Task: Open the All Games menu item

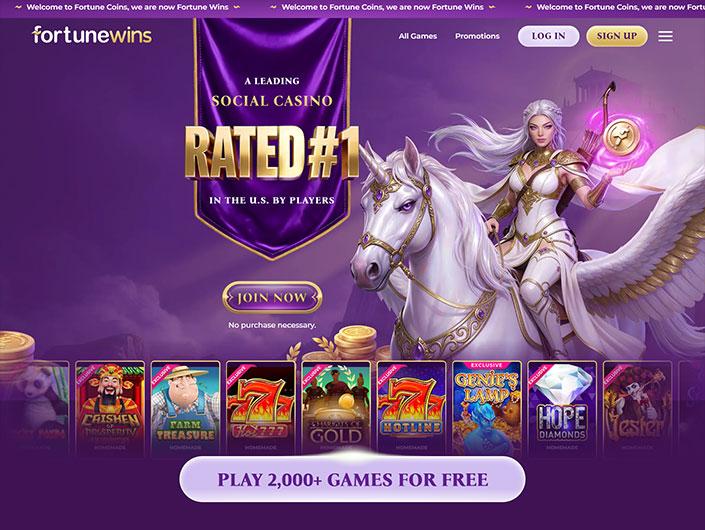Action: pyautogui.click(x=418, y=36)
